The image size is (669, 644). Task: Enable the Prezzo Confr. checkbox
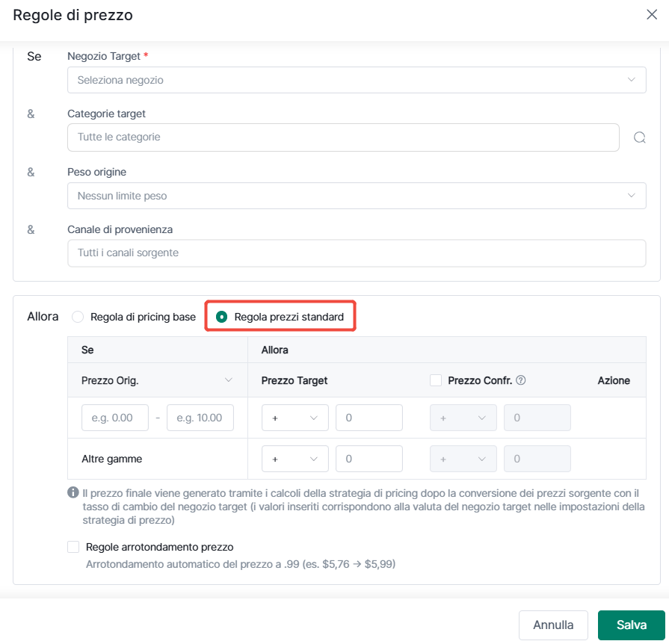pyautogui.click(x=436, y=380)
